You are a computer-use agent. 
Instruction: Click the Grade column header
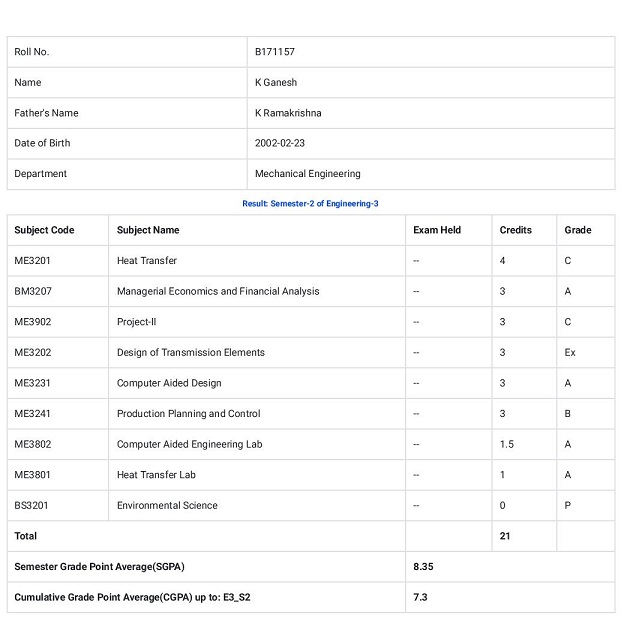[578, 230]
